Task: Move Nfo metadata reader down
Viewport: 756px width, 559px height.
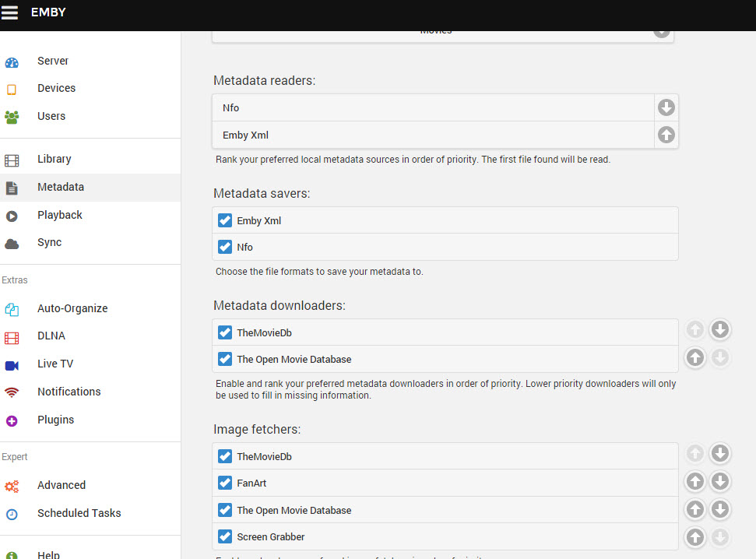Action: [666, 107]
